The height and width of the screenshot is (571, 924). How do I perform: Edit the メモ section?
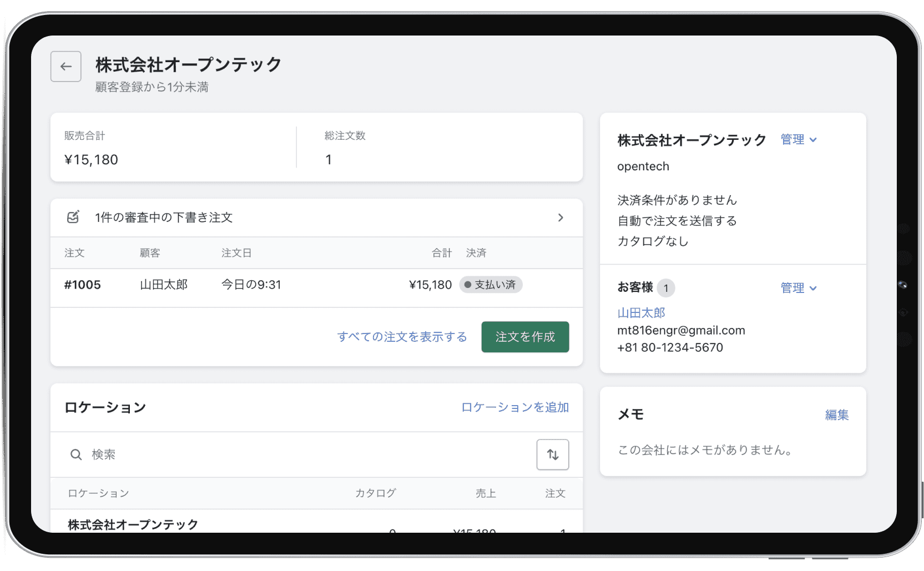point(836,415)
